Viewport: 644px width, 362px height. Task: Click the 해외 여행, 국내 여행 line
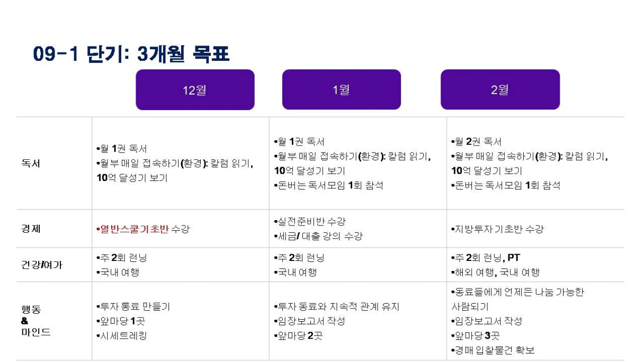[x=496, y=273]
